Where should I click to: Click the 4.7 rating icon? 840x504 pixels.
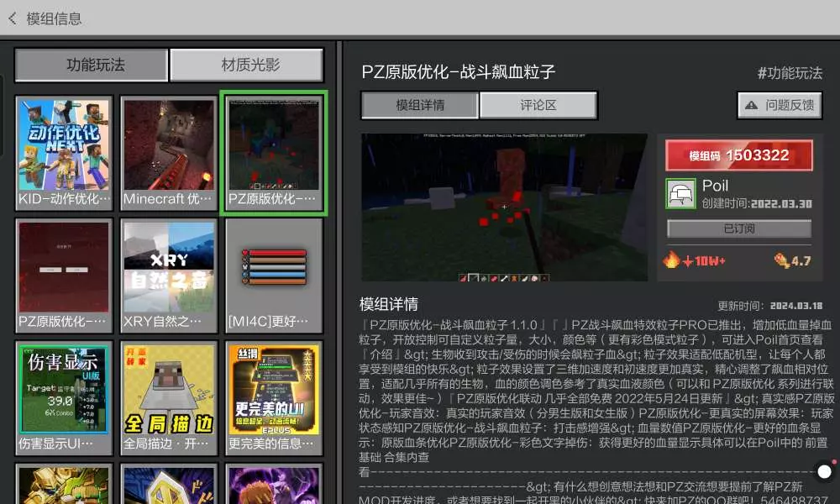[781, 260]
